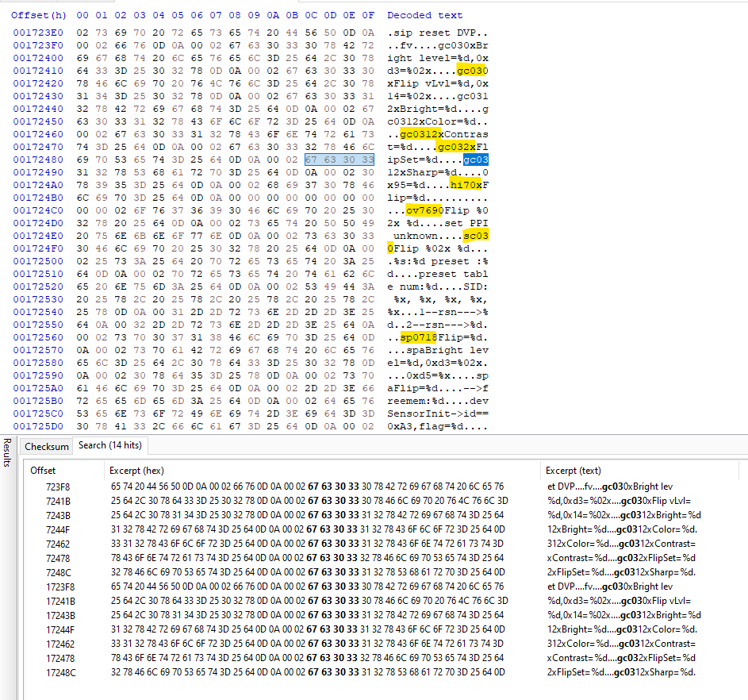Open the Search (14 hits) tab
The image size is (748, 700).
pyautogui.click(x=109, y=445)
